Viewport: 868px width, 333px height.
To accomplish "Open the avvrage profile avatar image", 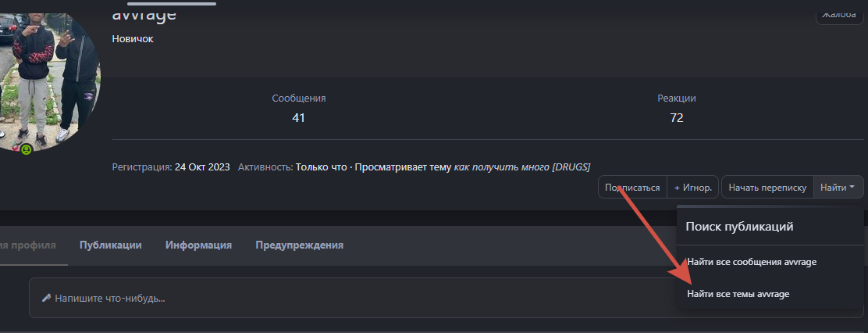I will click(47, 78).
